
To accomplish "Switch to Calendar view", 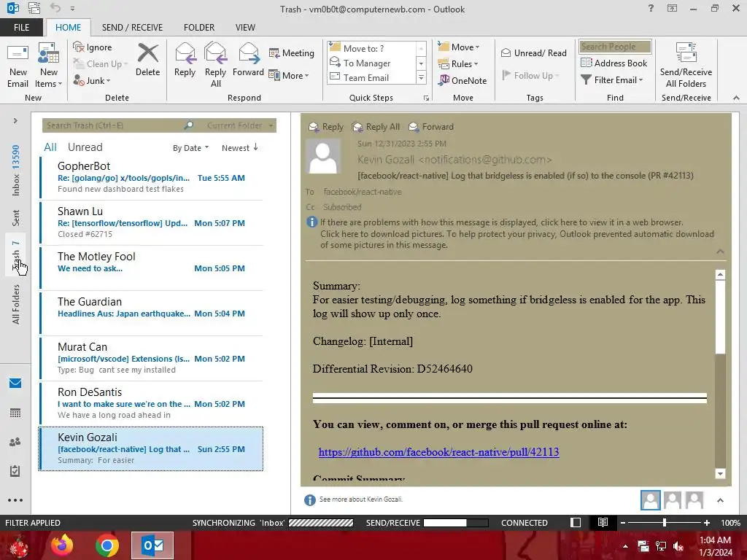I will pos(15,413).
